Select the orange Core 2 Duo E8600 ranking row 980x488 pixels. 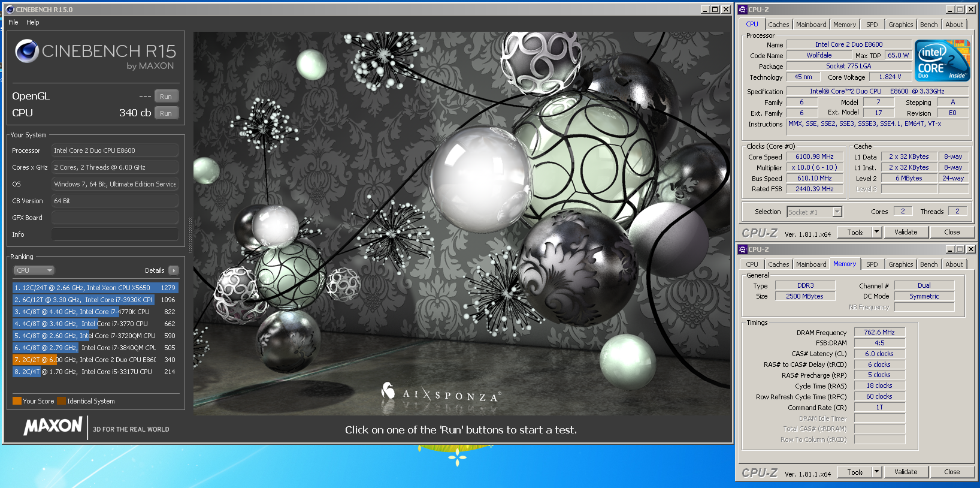point(95,360)
